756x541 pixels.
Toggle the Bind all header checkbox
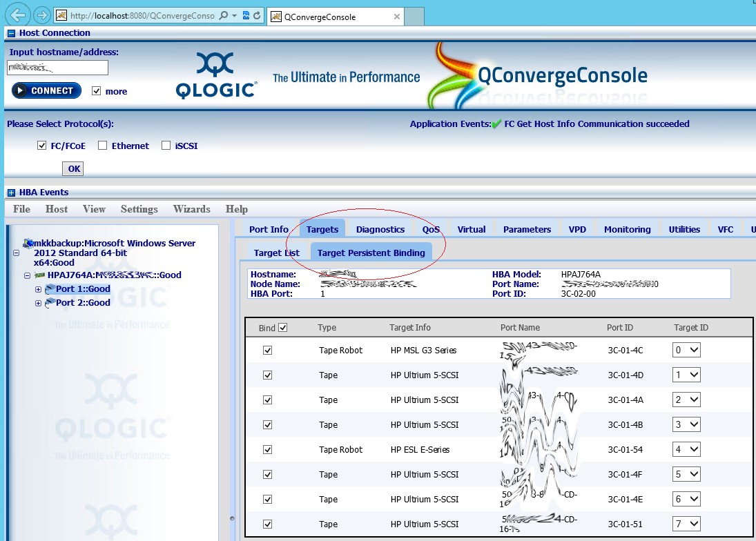(283, 328)
